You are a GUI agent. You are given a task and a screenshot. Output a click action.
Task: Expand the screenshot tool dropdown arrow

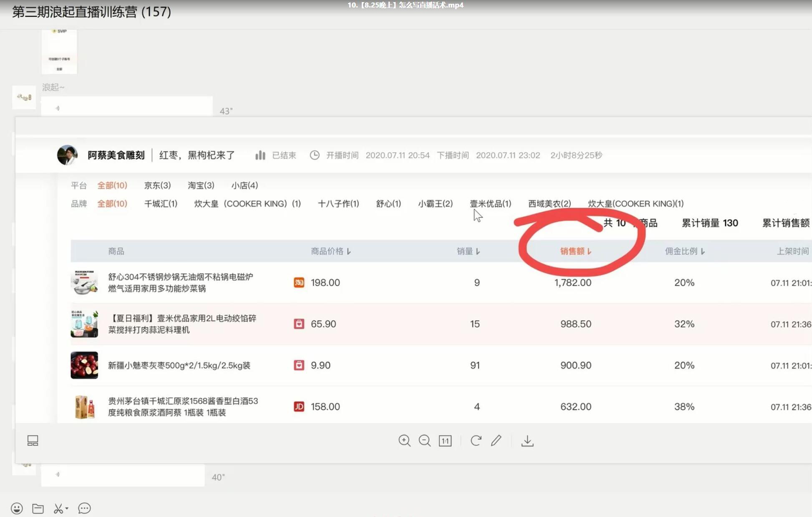pyautogui.click(x=67, y=508)
